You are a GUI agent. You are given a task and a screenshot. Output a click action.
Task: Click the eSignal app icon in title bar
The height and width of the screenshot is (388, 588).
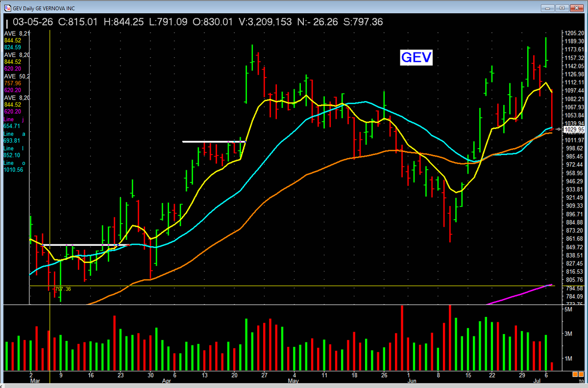7,8
